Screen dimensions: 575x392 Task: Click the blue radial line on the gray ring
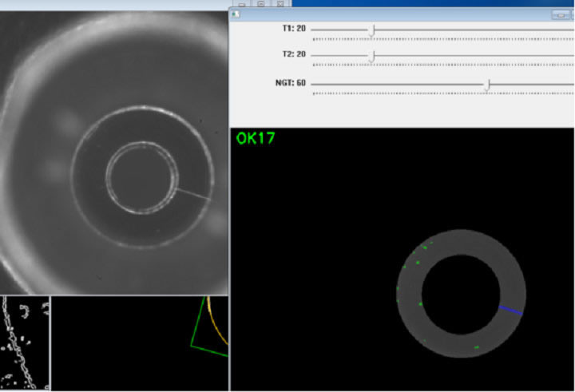pyautogui.click(x=510, y=310)
